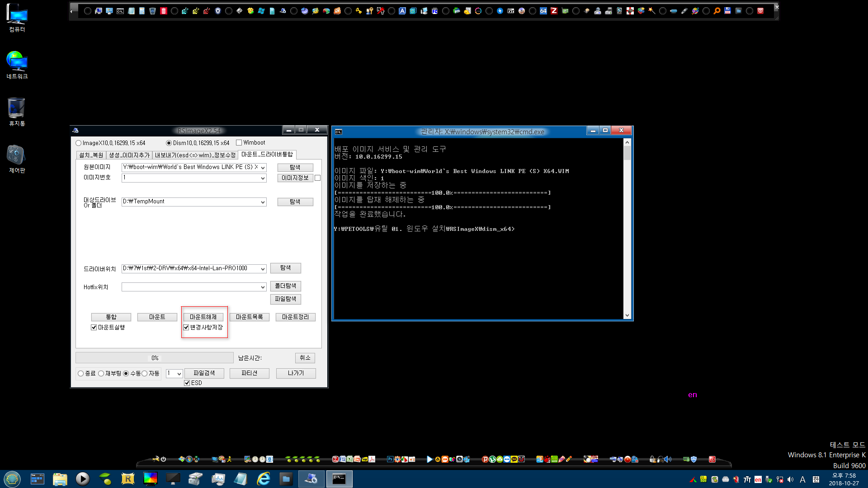868x488 pixels.
Task: Select the 재부팅 radio button
Action: 101,374
